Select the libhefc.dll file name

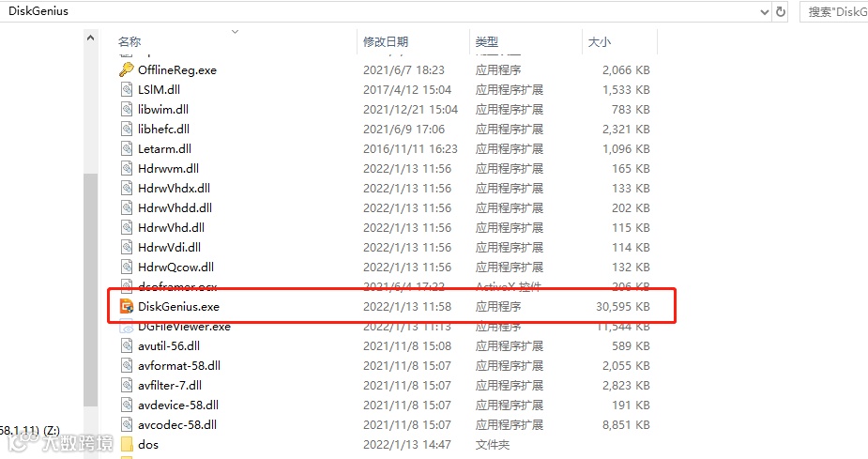coord(164,129)
